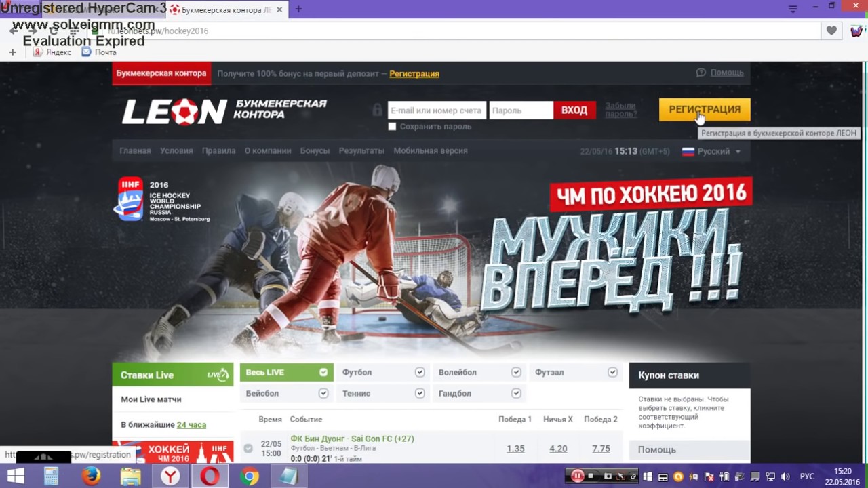Open the Главная menu item
This screenshot has height=488, width=868.
coord(135,151)
